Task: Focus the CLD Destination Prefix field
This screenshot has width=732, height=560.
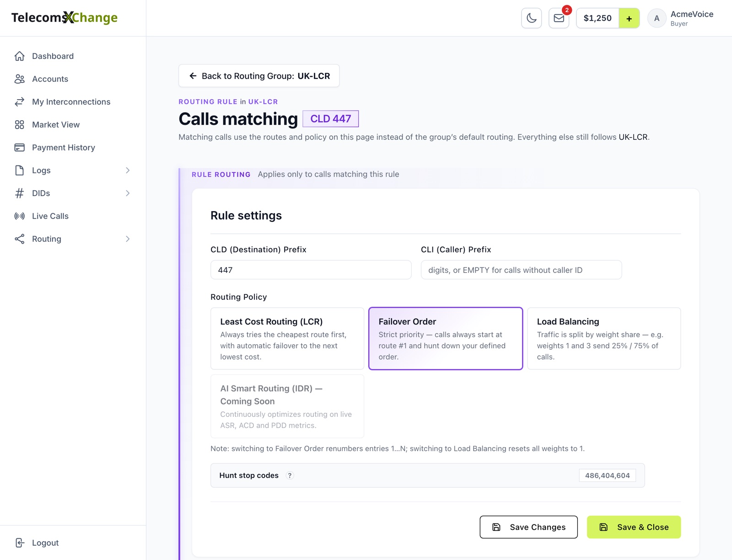Action: 311,270
